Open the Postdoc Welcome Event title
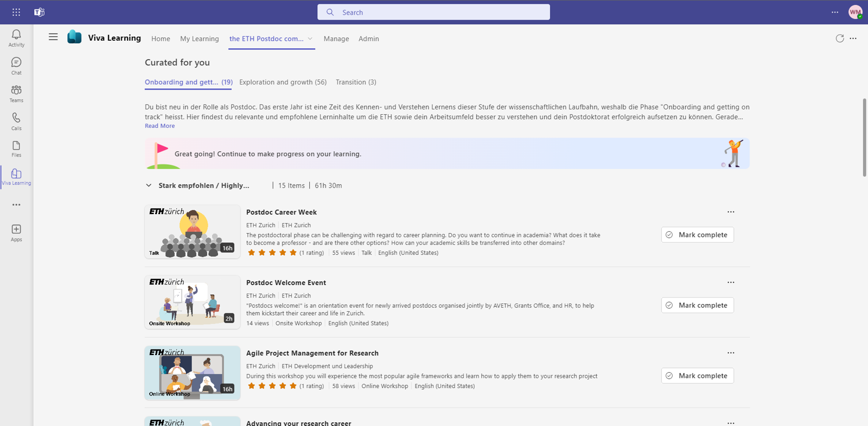The height and width of the screenshot is (426, 868). (x=286, y=282)
